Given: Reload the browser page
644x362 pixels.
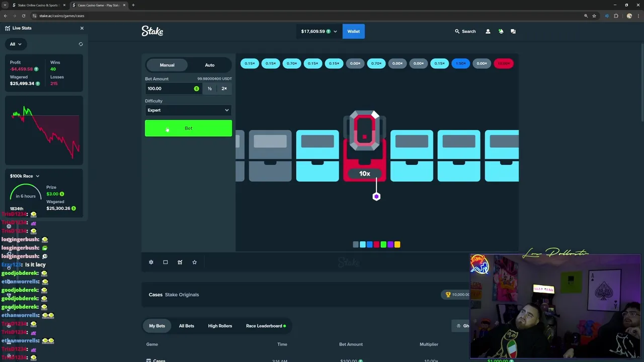Looking at the screenshot, I should pos(24,16).
